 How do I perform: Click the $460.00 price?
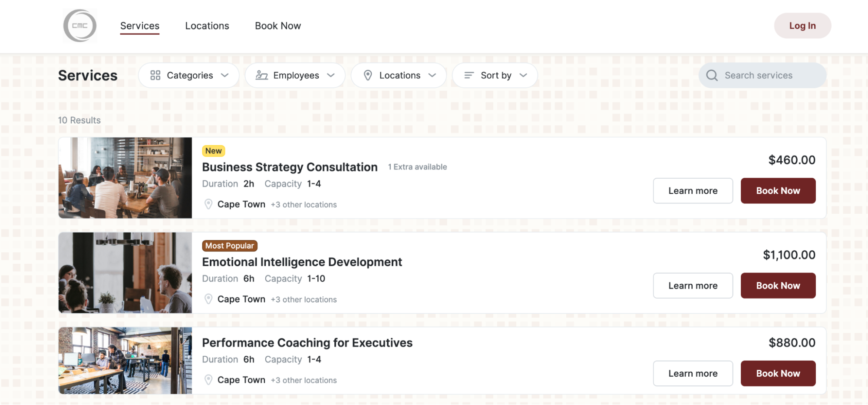pos(792,160)
